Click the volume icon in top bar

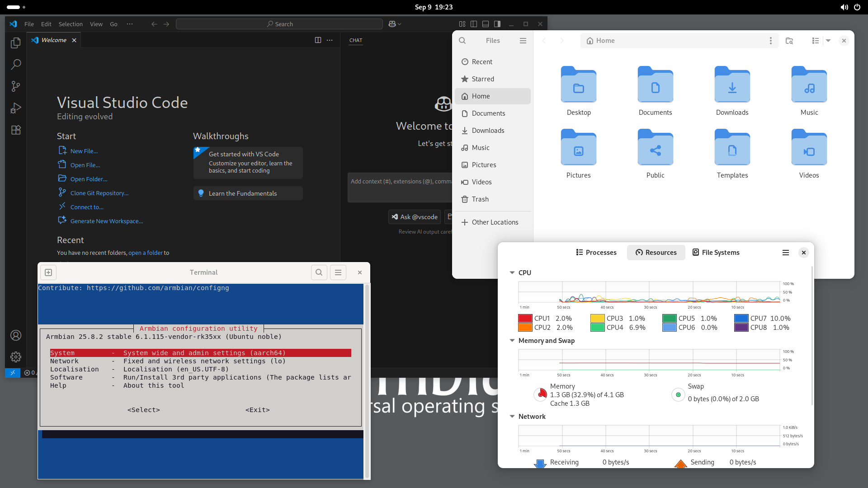[x=844, y=7]
